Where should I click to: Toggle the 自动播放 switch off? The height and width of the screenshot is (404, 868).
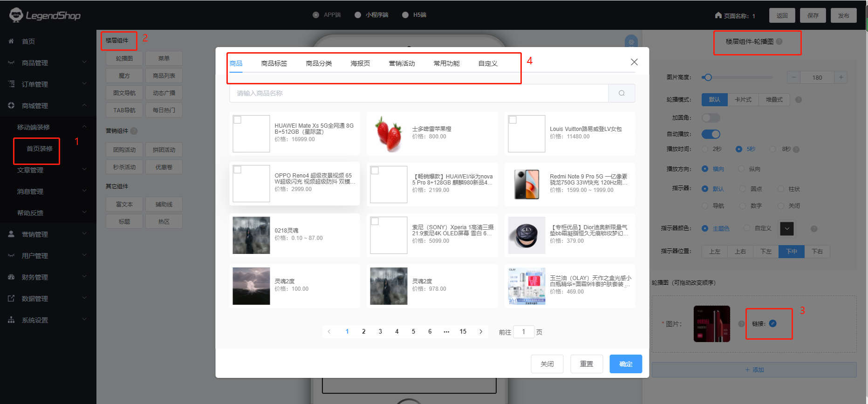coord(711,134)
